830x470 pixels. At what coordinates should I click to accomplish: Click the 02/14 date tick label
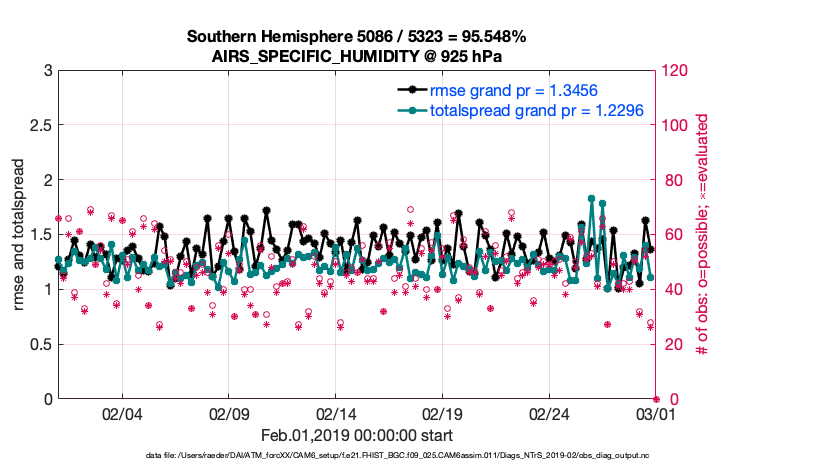click(336, 414)
